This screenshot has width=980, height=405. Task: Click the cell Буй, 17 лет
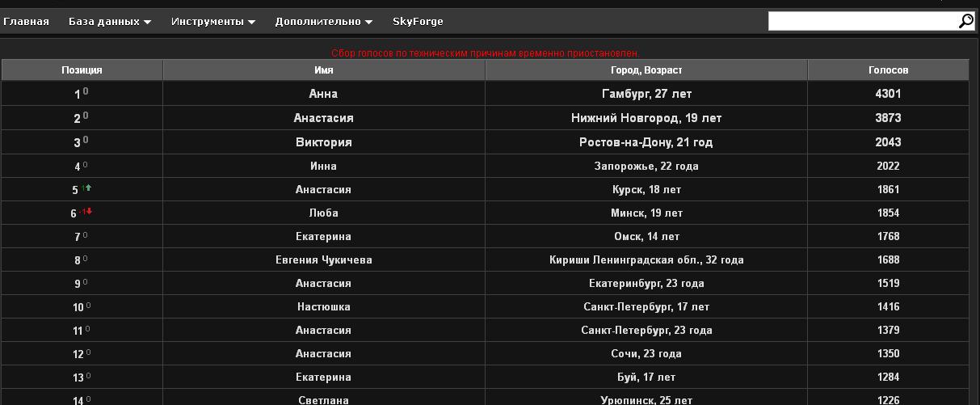646,377
